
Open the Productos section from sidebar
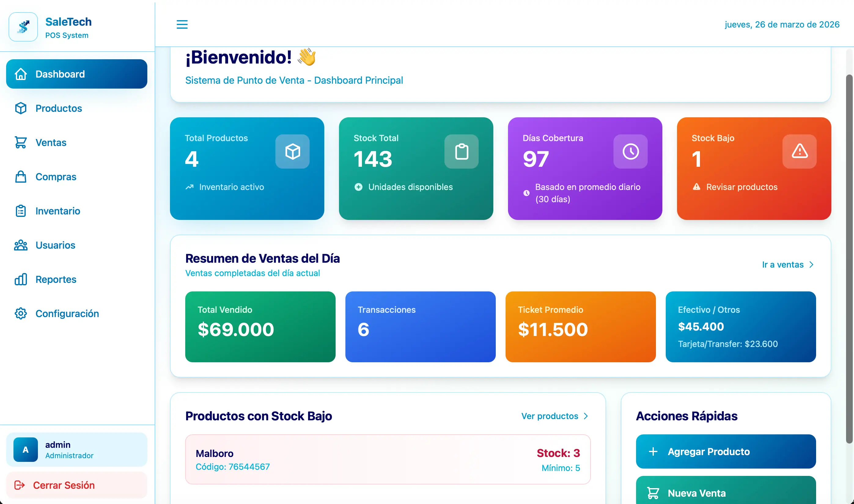click(58, 108)
